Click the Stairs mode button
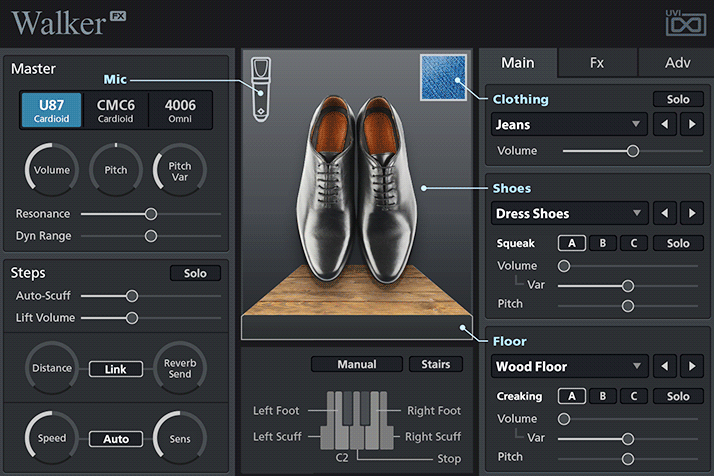 point(435,364)
